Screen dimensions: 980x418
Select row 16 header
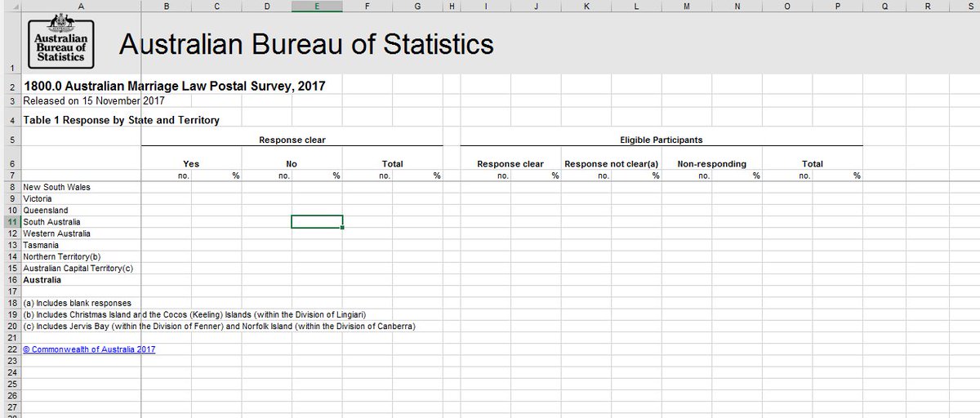pos(11,278)
